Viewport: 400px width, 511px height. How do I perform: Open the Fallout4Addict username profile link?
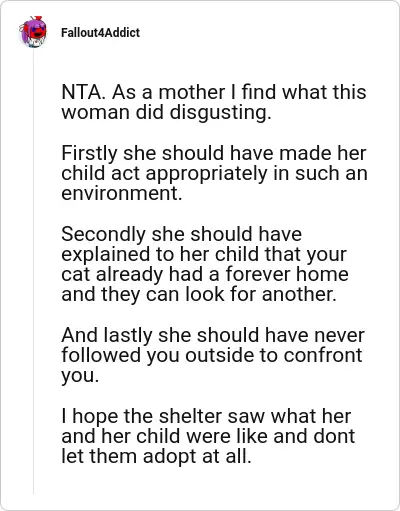point(100,33)
